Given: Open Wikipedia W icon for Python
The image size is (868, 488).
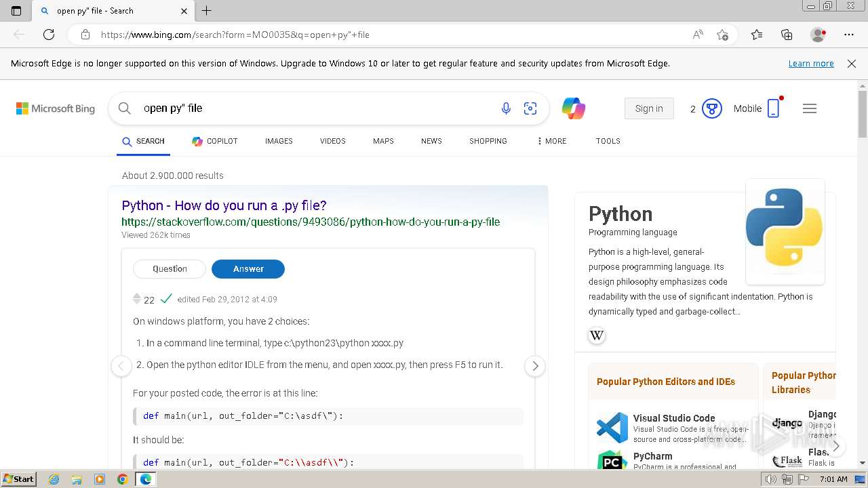Looking at the screenshot, I should 597,335.
